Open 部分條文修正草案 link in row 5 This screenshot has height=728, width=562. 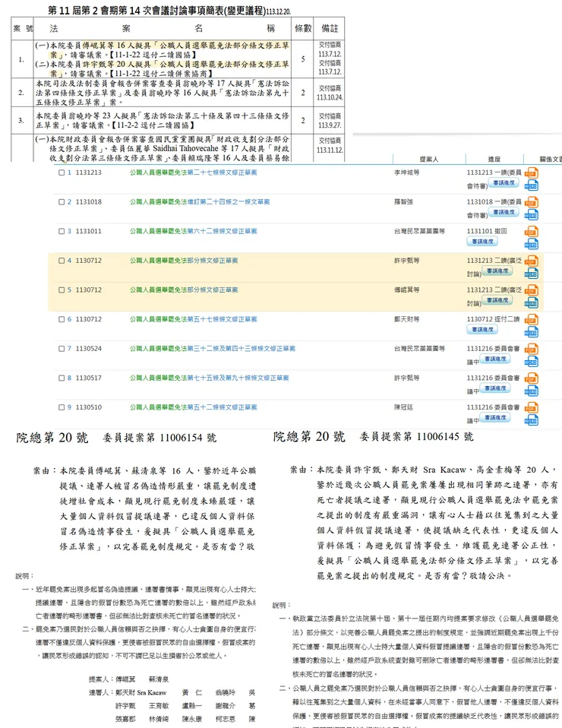click(213, 290)
